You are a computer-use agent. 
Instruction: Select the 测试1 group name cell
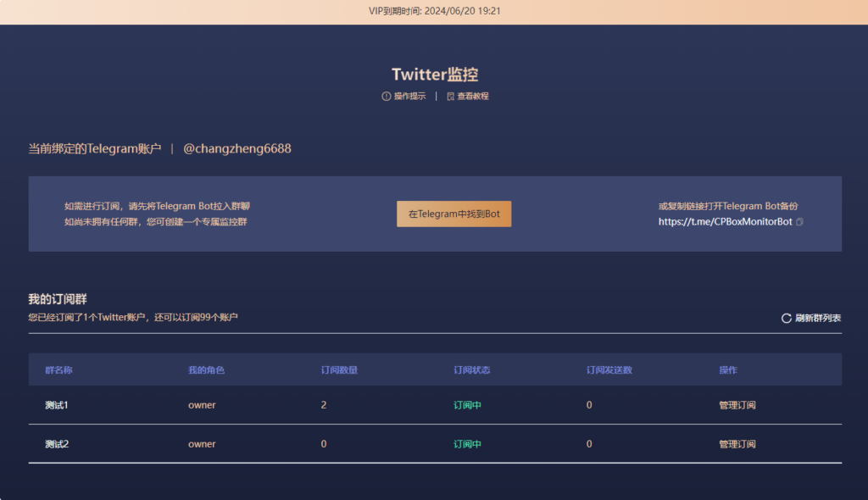click(x=57, y=405)
